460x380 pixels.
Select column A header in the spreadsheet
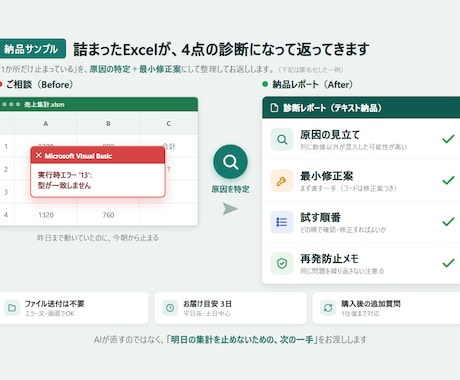coord(46,124)
